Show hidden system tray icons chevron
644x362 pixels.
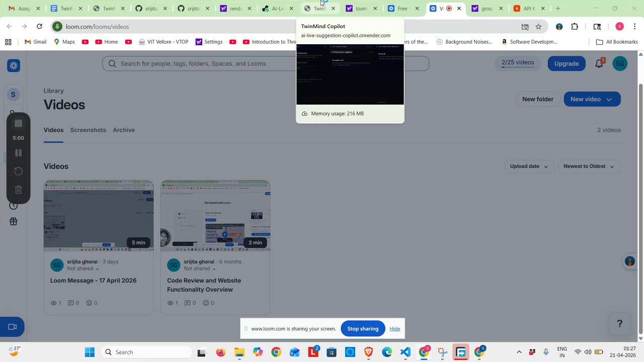tap(519, 352)
